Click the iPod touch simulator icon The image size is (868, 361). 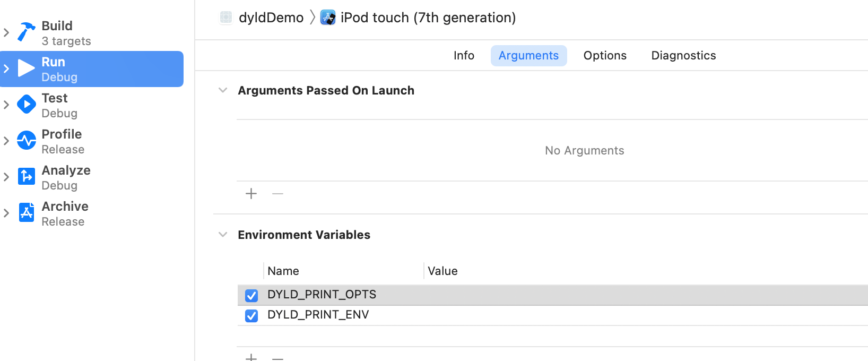pyautogui.click(x=328, y=18)
